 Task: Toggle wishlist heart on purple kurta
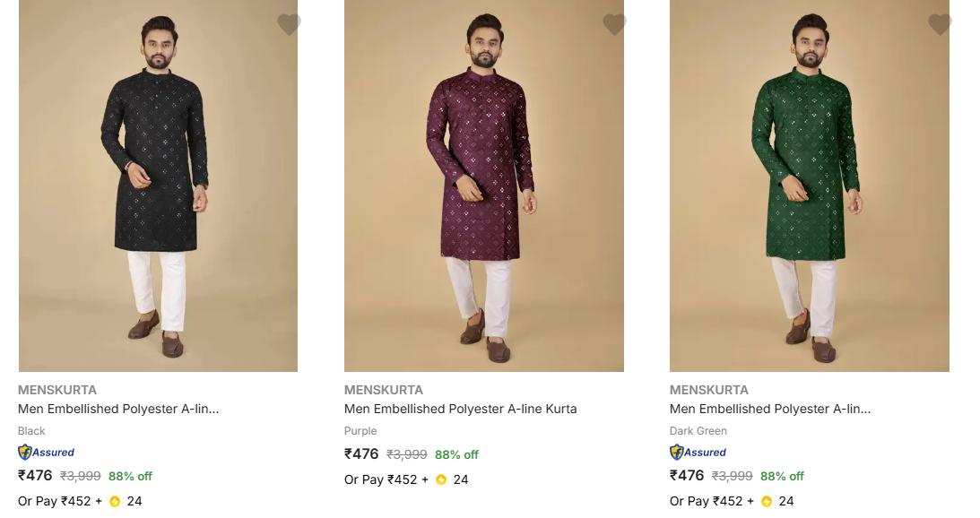coord(614,25)
